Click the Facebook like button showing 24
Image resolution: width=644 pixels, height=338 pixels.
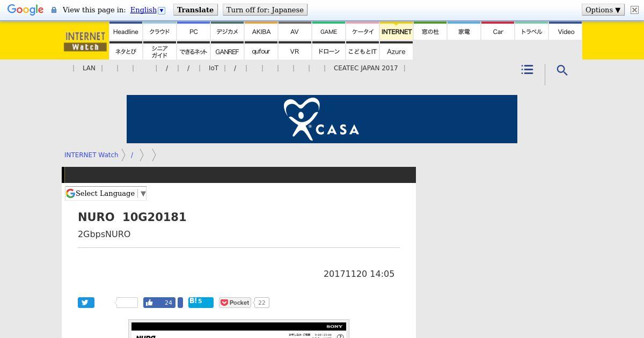point(159,303)
